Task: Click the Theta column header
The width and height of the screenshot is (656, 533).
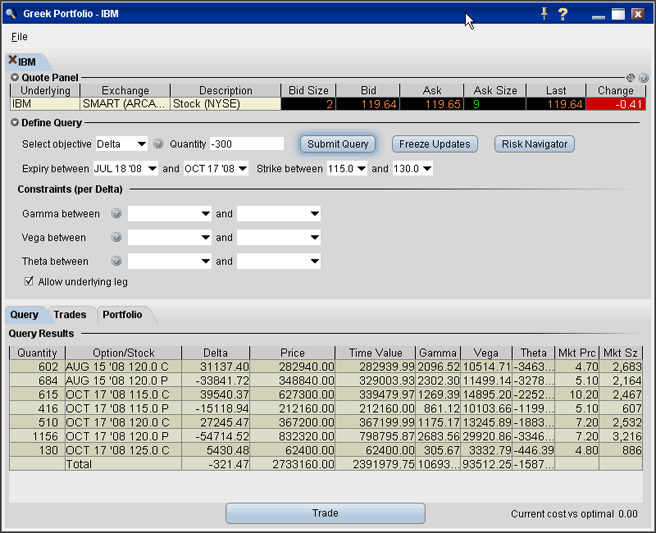Action: [533, 353]
